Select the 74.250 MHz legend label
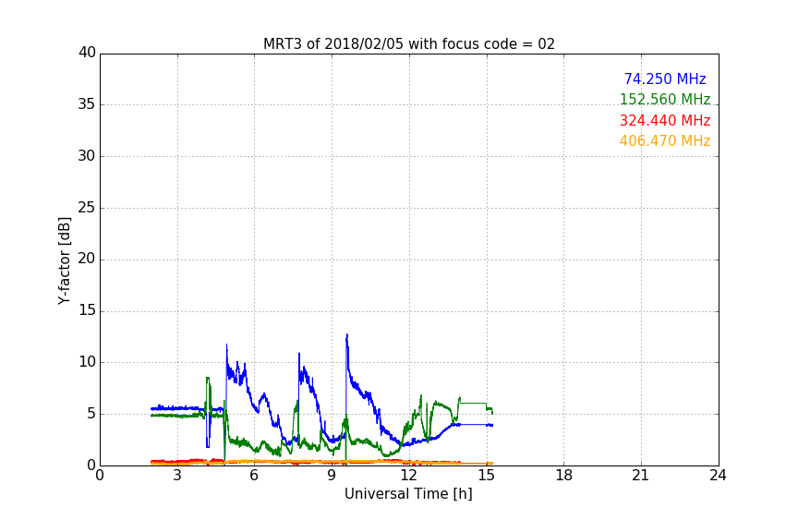The image size is (798, 532). point(665,79)
